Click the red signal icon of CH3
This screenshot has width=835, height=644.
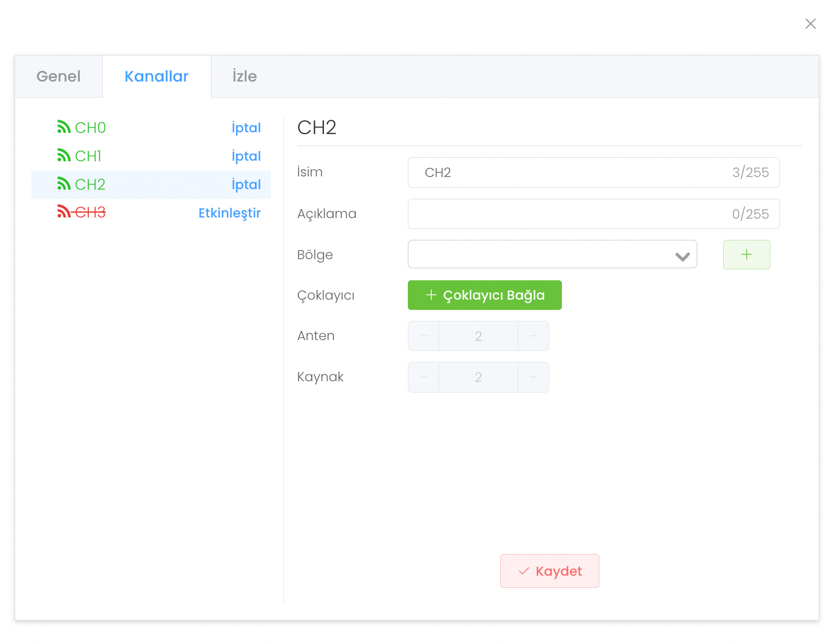point(64,211)
